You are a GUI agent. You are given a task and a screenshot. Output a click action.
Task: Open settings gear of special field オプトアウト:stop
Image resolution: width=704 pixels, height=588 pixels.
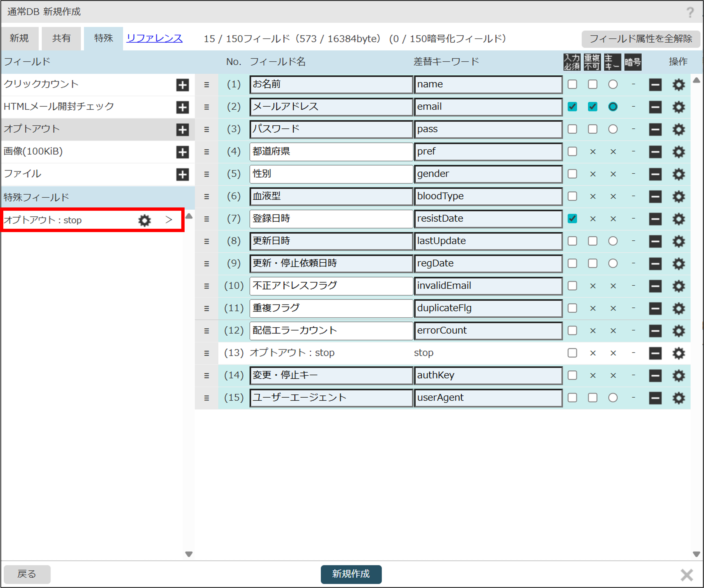pos(145,220)
